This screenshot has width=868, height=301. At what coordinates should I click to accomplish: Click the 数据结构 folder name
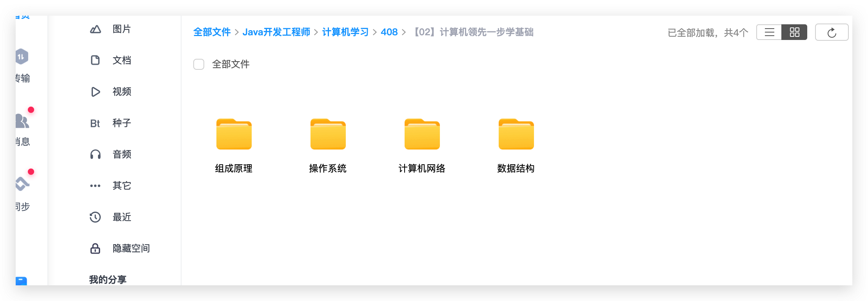(x=516, y=169)
